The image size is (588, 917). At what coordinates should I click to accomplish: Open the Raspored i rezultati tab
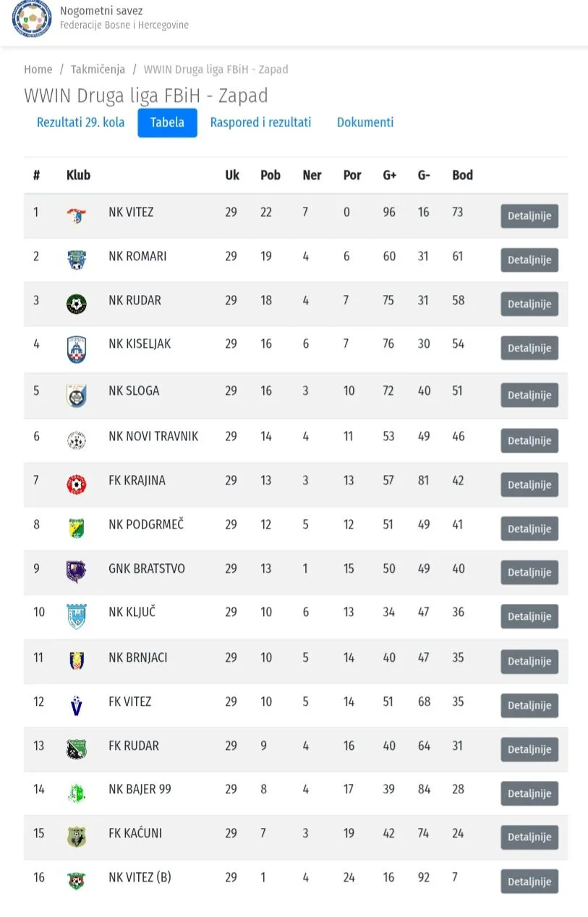pos(260,123)
